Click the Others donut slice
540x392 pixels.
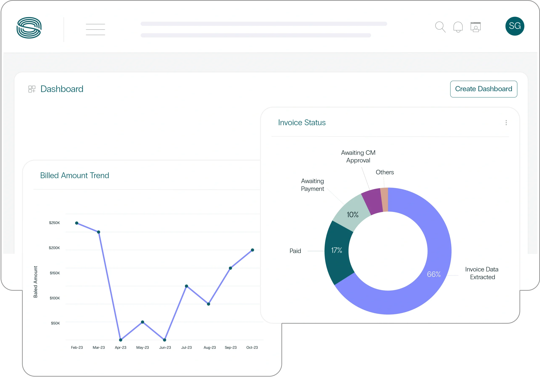[x=385, y=199]
